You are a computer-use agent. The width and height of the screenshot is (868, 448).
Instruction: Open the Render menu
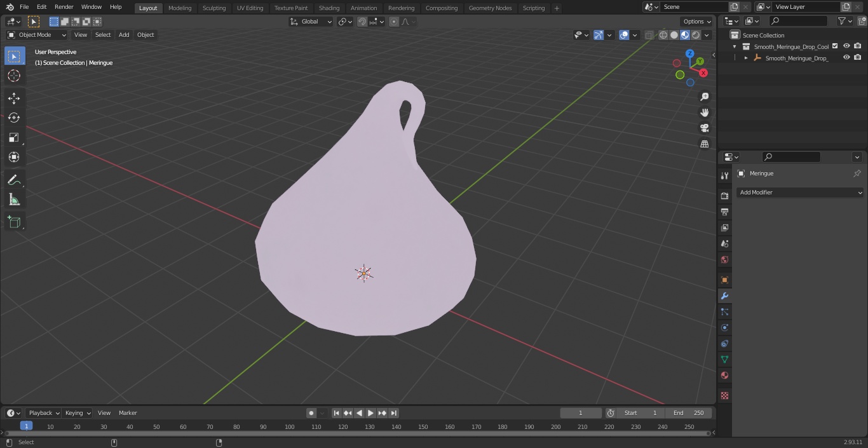click(x=64, y=7)
